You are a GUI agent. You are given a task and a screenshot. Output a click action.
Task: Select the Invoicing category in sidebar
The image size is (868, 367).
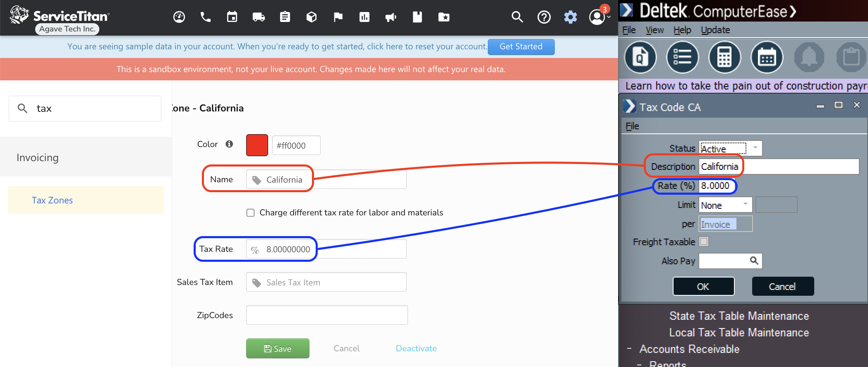pyautogui.click(x=86, y=157)
